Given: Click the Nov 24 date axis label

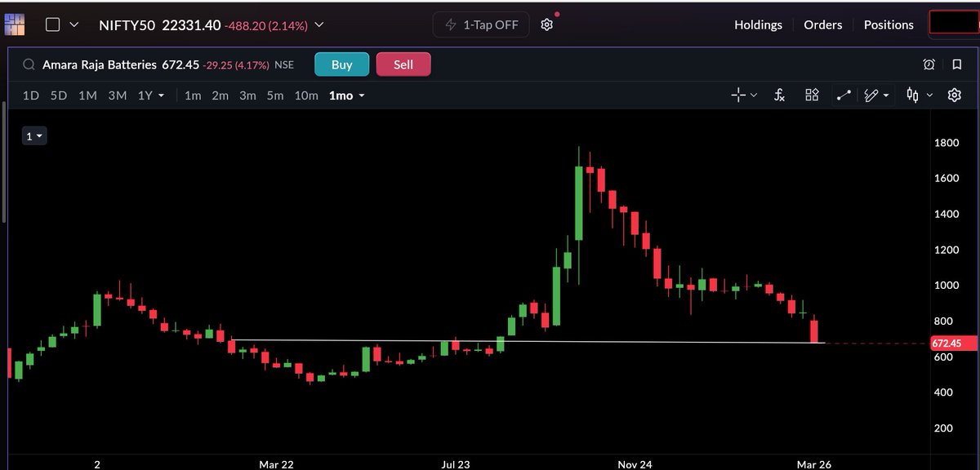Looking at the screenshot, I should click(635, 464).
